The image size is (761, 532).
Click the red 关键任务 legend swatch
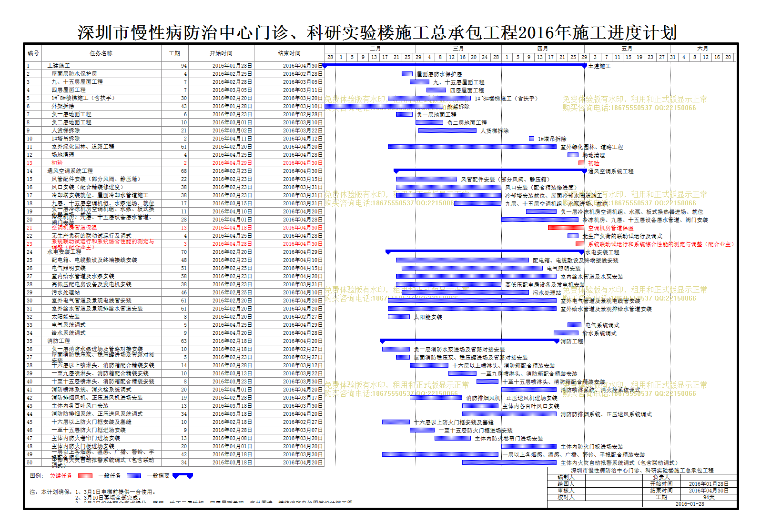(x=85, y=475)
